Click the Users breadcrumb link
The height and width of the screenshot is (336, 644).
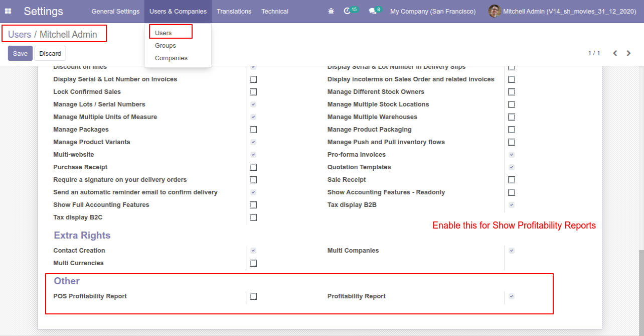(x=20, y=35)
